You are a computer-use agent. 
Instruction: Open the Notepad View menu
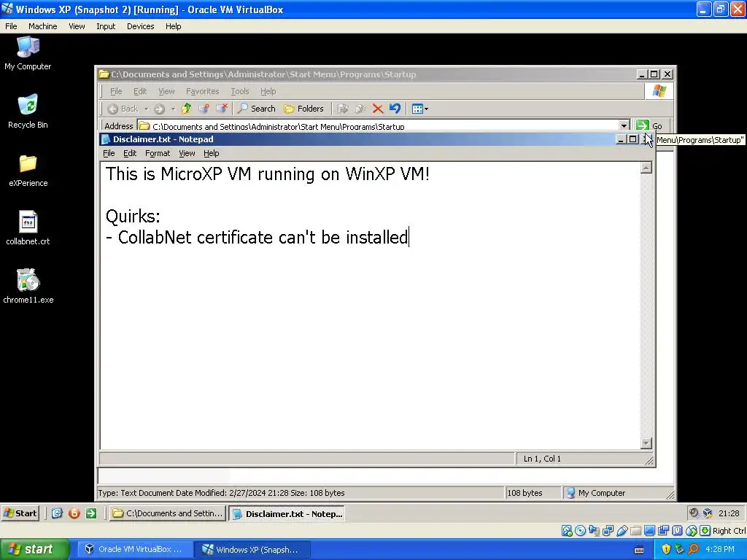187,153
